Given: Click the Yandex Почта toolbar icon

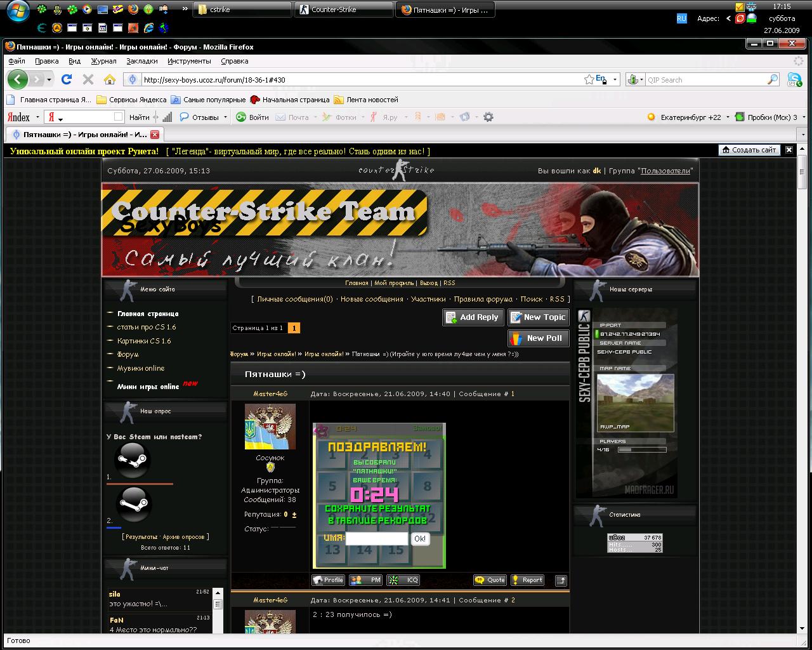Looking at the screenshot, I should [x=292, y=117].
